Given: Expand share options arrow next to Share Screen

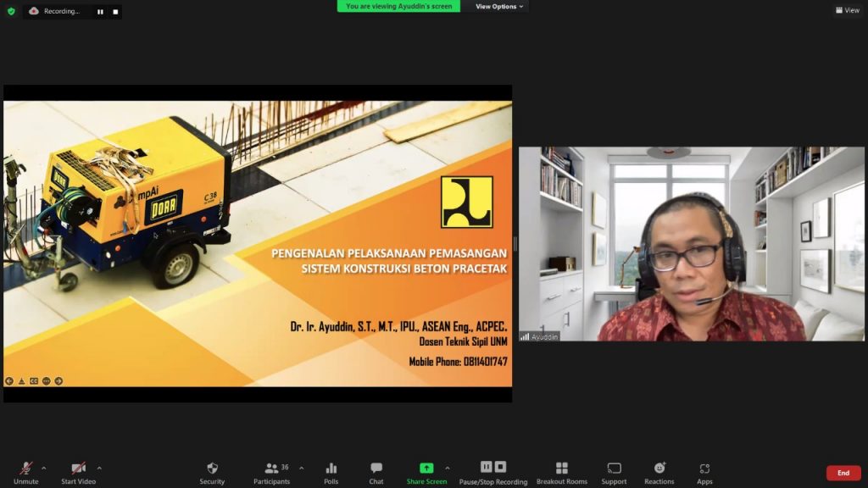Looking at the screenshot, I should click(x=448, y=468).
